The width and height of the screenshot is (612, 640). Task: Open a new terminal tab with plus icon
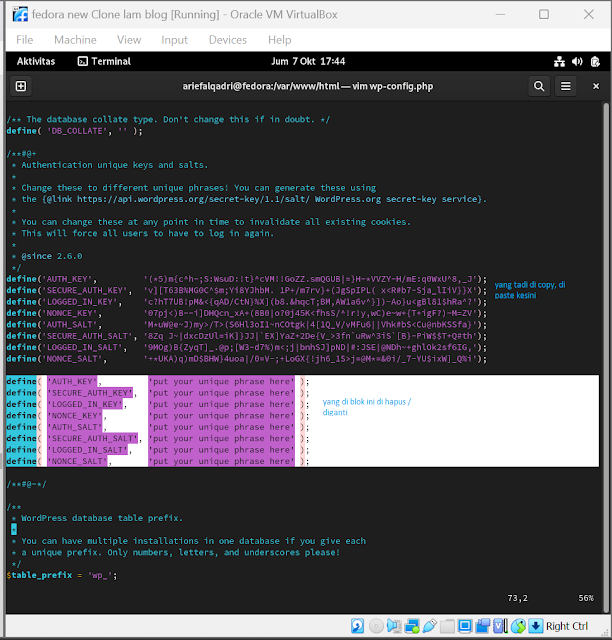[x=21, y=86]
